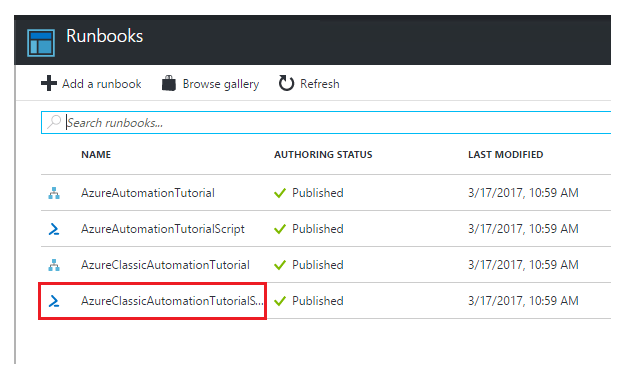The height and width of the screenshot is (383, 626).
Task: Focus the Search runbooks field
Action: click(326, 122)
